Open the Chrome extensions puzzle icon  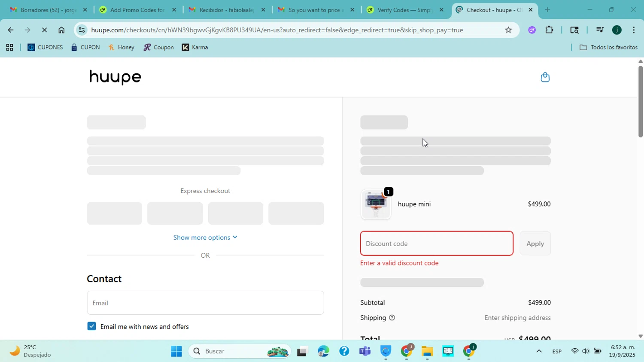coord(549,30)
